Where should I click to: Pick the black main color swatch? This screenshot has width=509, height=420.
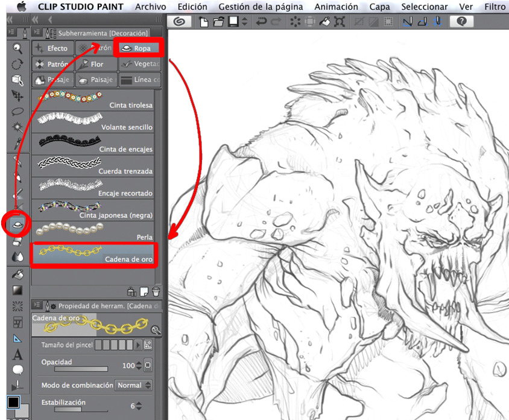13,402
